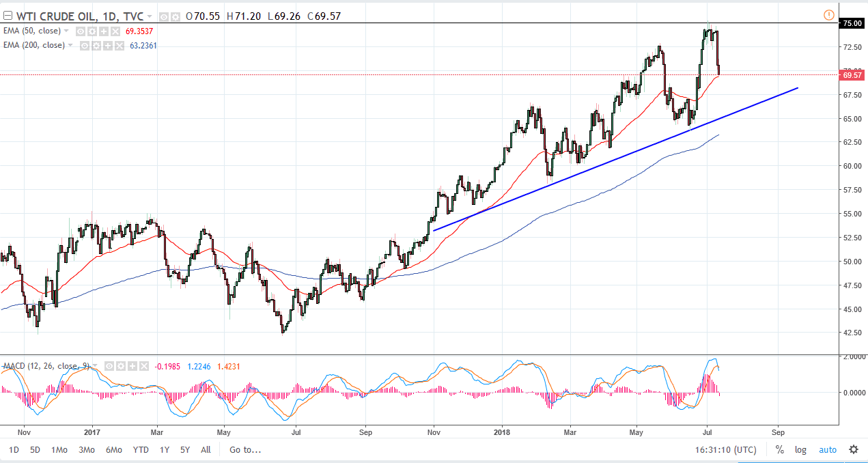Open EMA (50, close) settings gear
Viewport: 868px width, 463px height.
pyautogui.click(x=92, y=31)
